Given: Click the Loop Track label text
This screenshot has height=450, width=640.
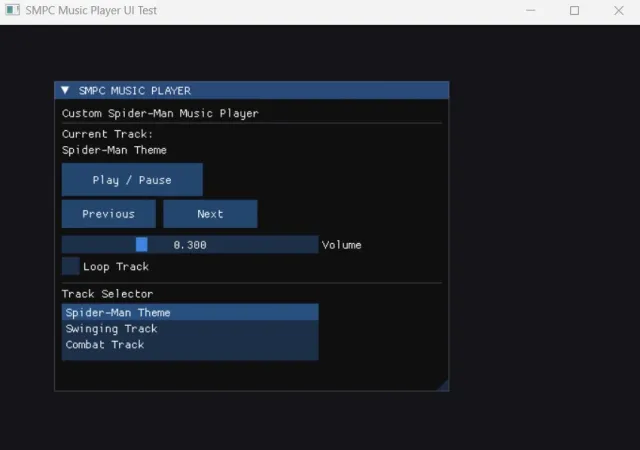Looking at the screenshot, I should pos(116,267).
